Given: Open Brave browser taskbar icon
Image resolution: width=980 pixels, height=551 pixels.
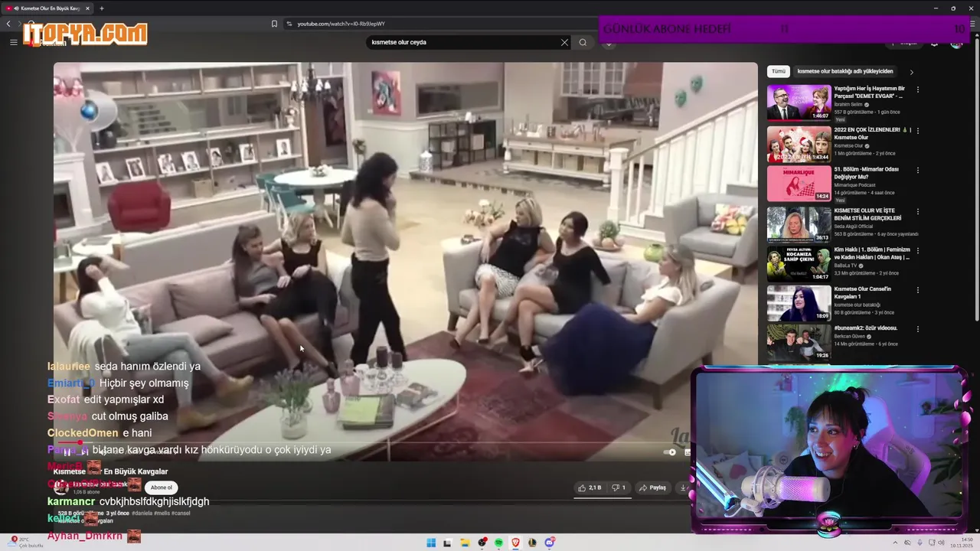Looking at the screenshot, I should pos(515,543).
